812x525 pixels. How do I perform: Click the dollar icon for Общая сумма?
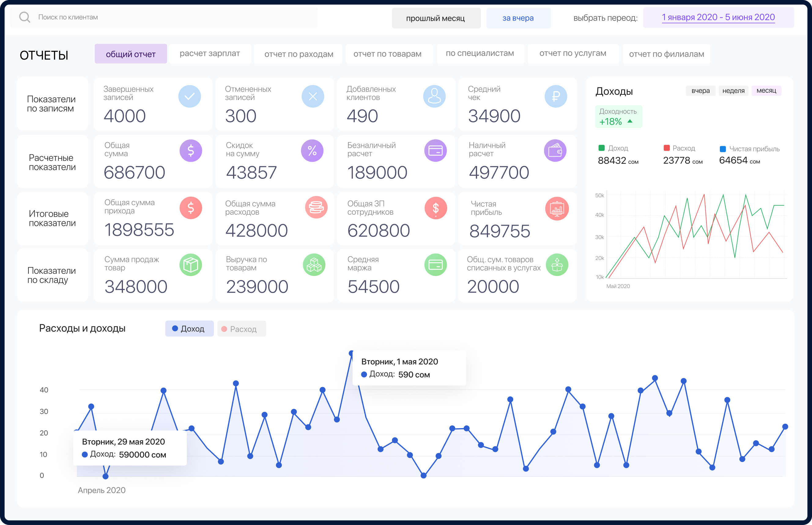pyautogui.click(x=191, y=151)
